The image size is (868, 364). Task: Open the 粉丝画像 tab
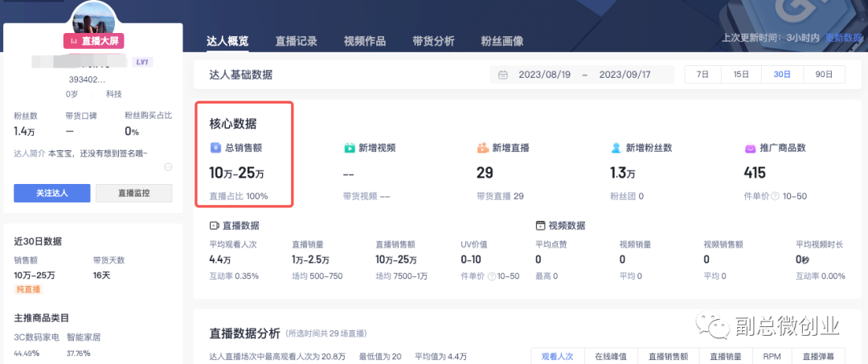click(502, 41)
